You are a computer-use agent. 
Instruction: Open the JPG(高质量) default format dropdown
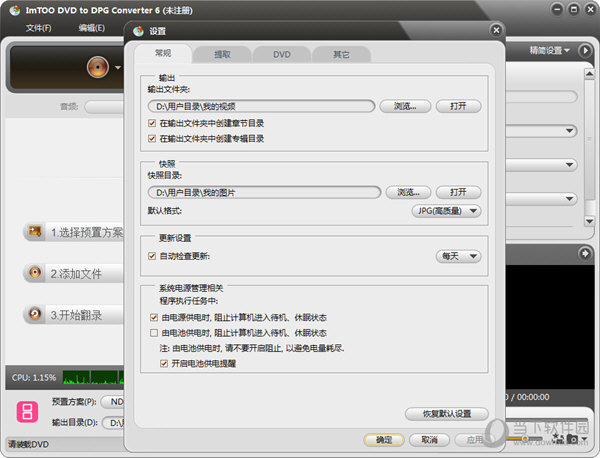tap(446, 211)
